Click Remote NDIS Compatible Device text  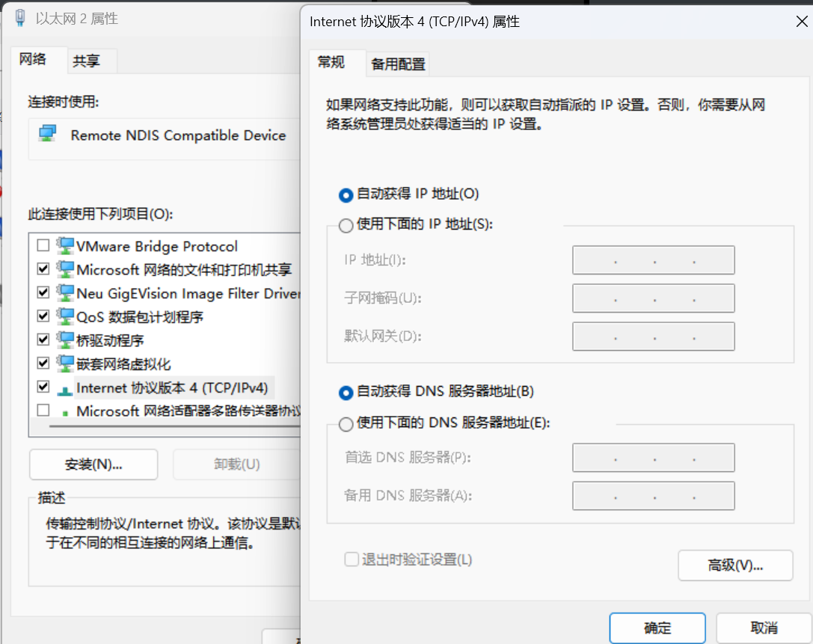178,135
